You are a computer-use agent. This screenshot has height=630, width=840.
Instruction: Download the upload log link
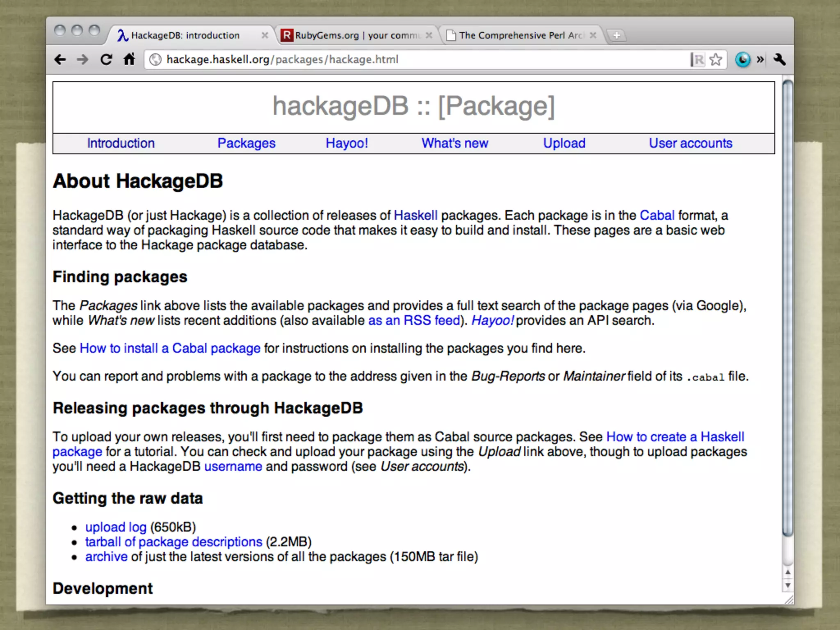(x=116, y=527)
